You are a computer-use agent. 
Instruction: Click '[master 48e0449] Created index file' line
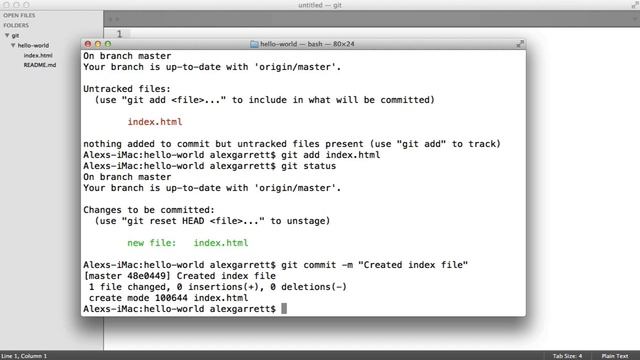(x=179, y=276)
